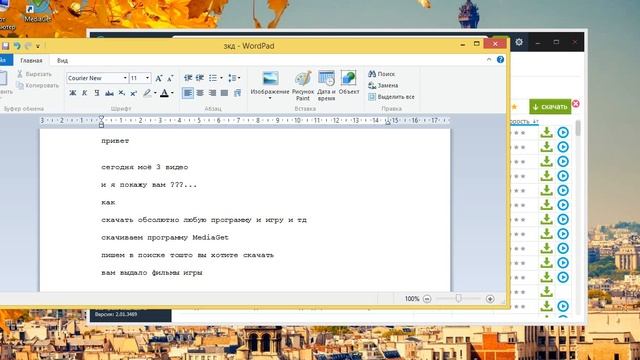Image resolution: width=640 pixels, height=360 pixels.
Task: Collapse the WordPad ribbon chevron
Action: pyautogui.click(x=489, y=60)
